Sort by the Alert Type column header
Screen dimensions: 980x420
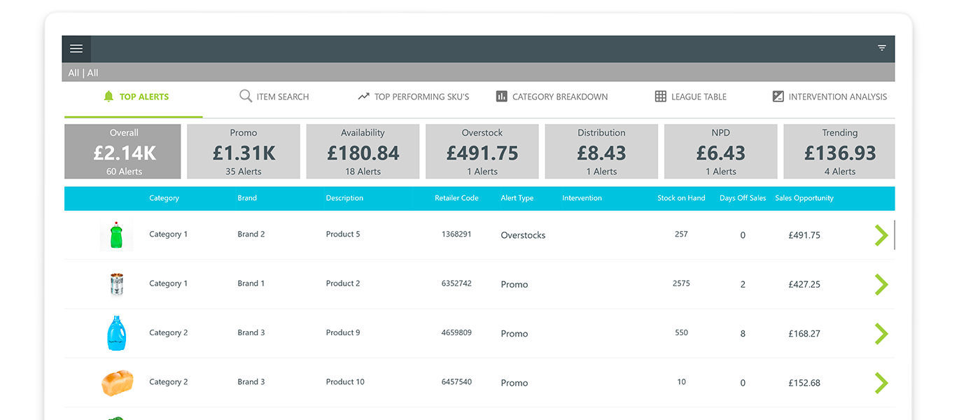pyautogui.click(x=517, y=198)
